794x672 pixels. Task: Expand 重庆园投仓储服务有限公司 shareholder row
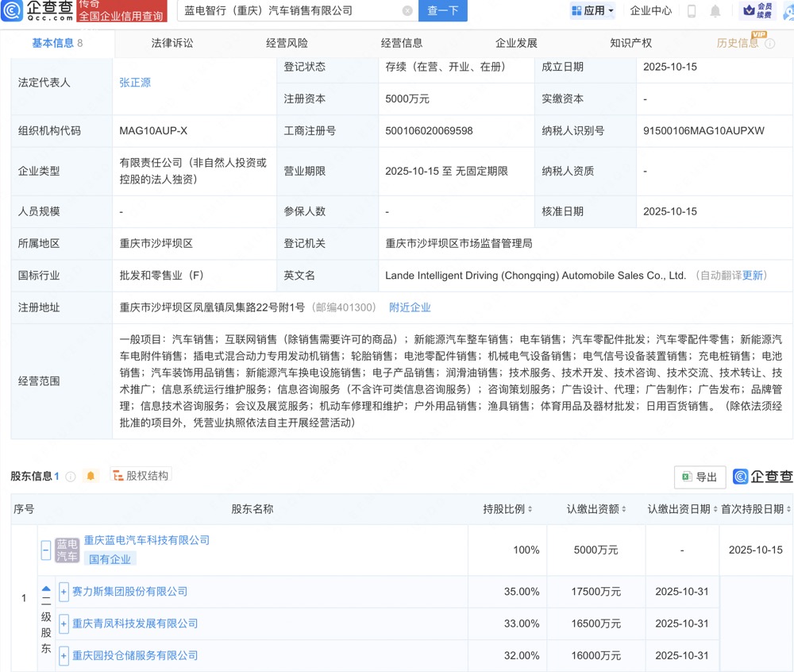pyautogui.click(x=64, y=656)
